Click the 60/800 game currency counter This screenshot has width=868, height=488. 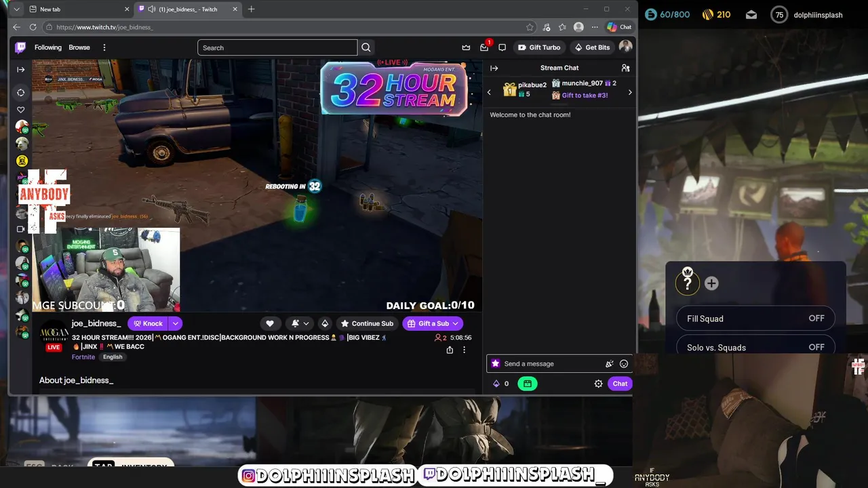tap(667, 14)
